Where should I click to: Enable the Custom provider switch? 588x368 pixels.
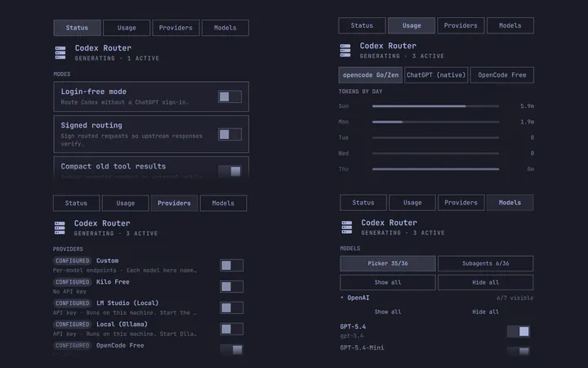(231, 266)
